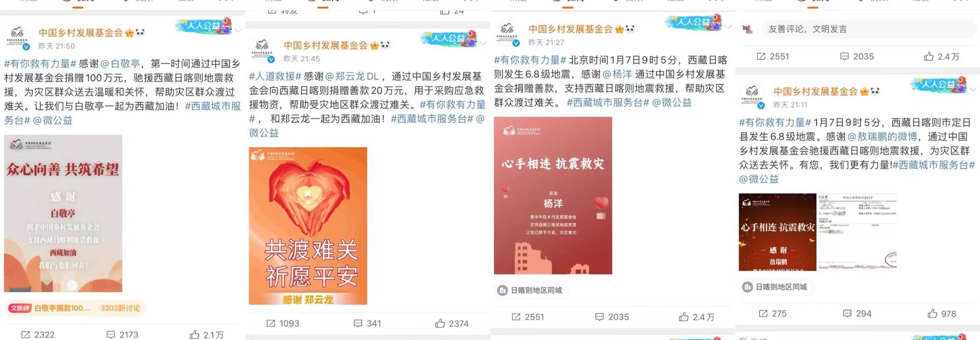Like the 白敬亭 donation post
Image resolution: width=980 pixels, height=340 pixels.
point(206,334)
